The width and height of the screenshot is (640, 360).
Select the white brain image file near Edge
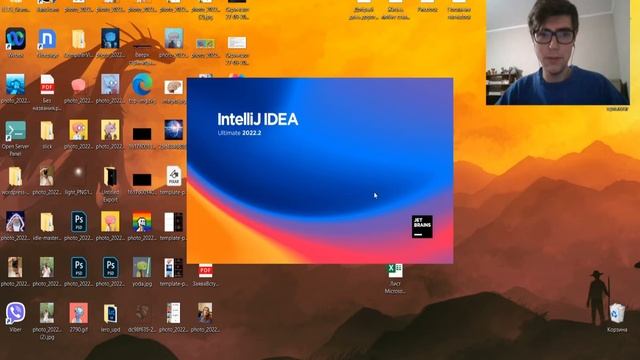pyautogui.click(x=173, y=87)
